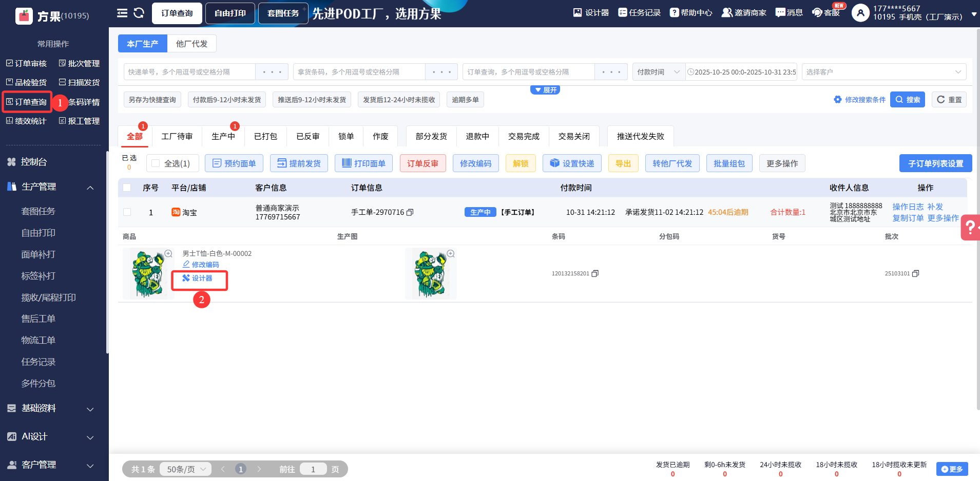Expand the 基础资料 sidebar section
Image resolution: width=980 pixels, height=481 pixels.
click(x=51, y=409)
